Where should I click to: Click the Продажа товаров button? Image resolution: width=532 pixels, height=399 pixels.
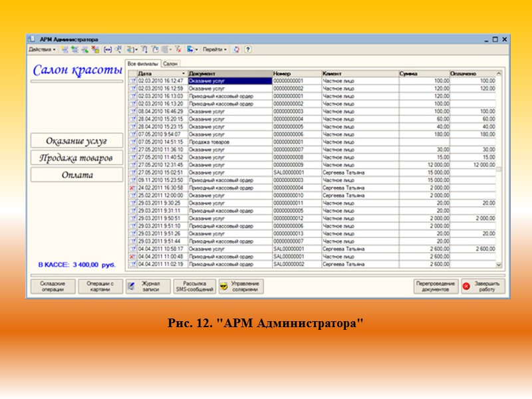point(76,158)
